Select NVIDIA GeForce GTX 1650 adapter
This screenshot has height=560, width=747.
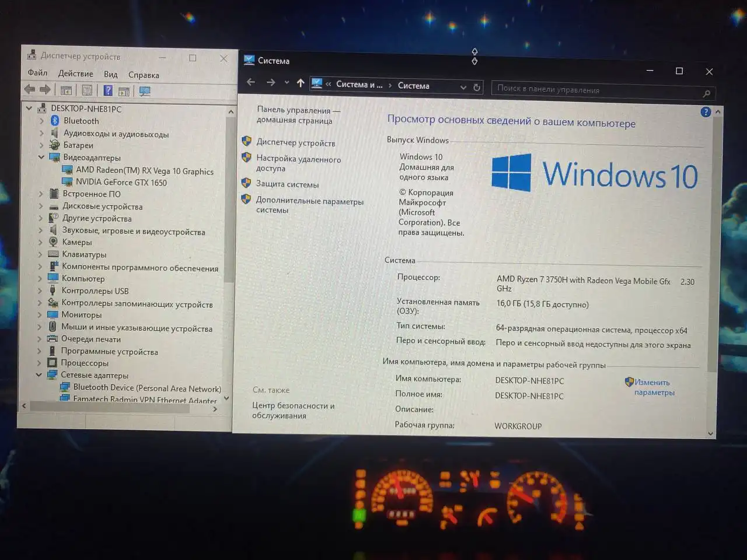pos(121,183)
